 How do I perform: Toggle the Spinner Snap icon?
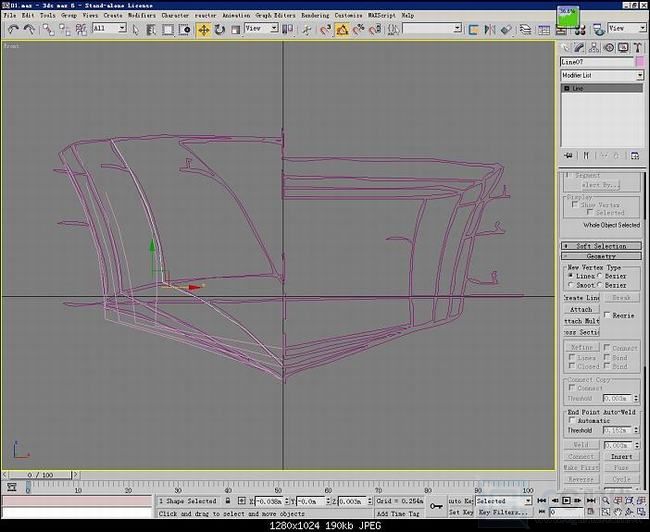pyautogui.click(x=375, y=29)
